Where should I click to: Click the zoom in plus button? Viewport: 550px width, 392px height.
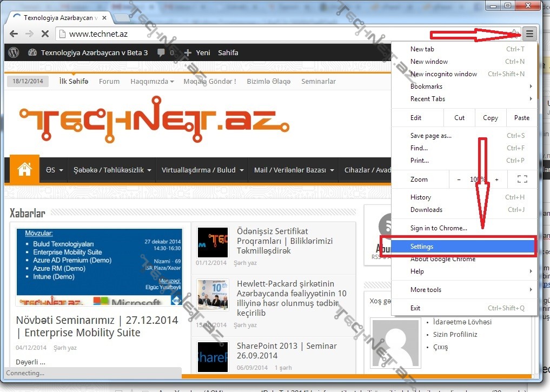pyautogui.click(x=496, y=180)
